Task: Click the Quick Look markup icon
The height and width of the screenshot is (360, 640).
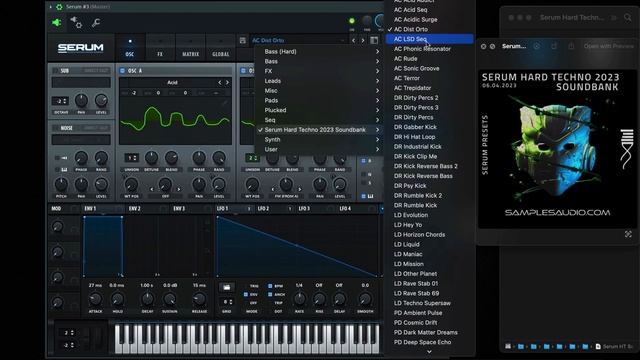Action: (537, 46)
